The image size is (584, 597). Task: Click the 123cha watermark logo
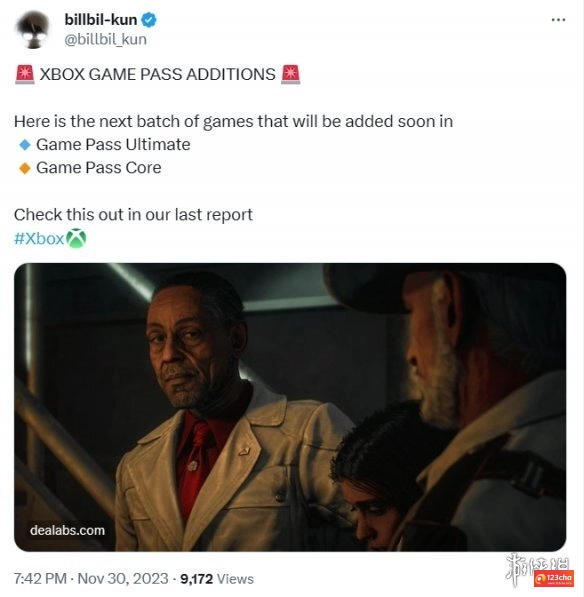click(554, 578)
